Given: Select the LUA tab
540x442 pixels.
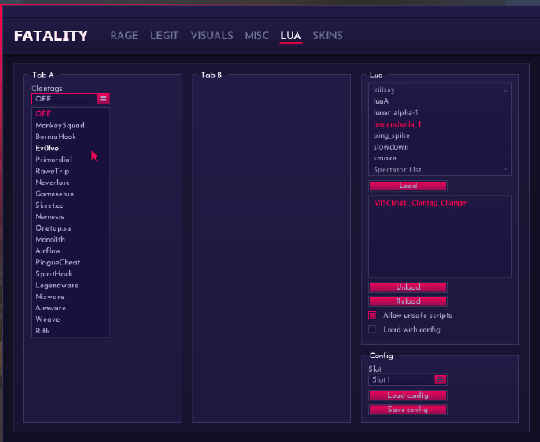Looking at the screenshot, I should (291, 35).
